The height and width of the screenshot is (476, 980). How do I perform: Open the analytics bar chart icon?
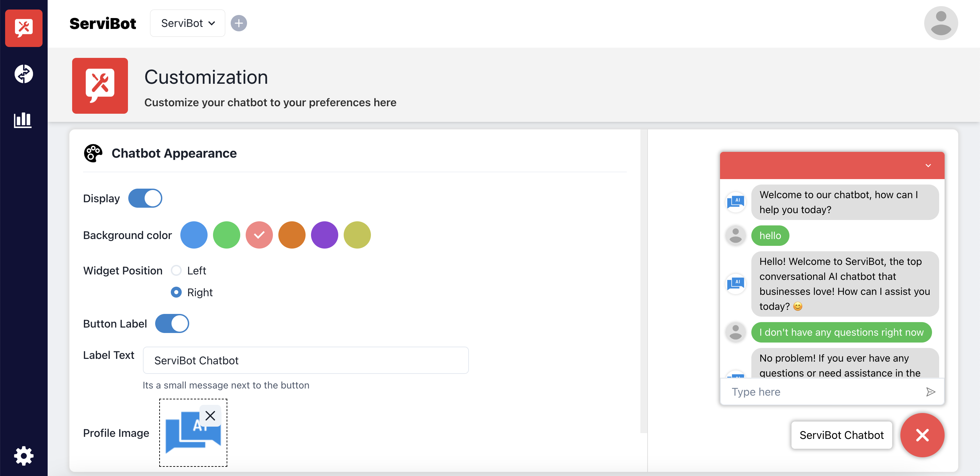(23, 120)
